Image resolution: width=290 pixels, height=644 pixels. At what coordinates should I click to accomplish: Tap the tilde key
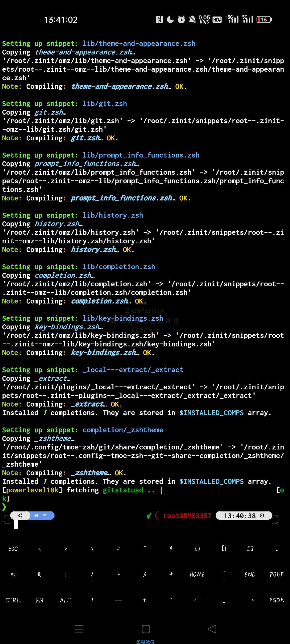[118, 575]
